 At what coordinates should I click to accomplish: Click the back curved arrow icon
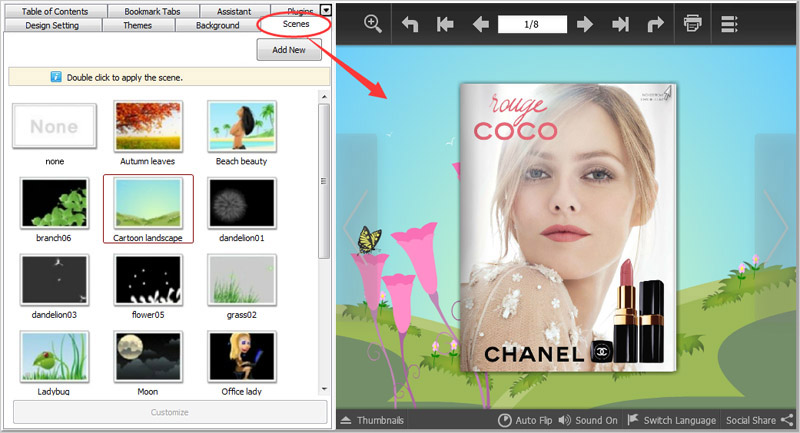coord(410,24)
